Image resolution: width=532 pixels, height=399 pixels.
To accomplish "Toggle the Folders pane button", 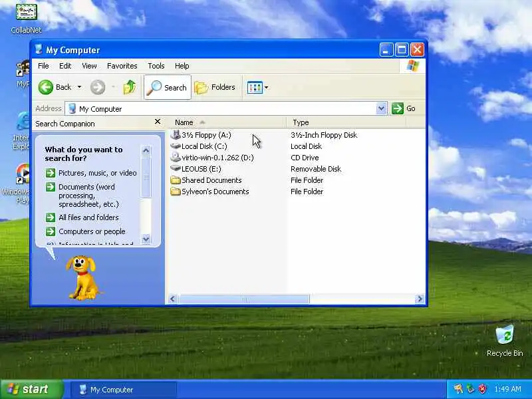I will [215, 88].
